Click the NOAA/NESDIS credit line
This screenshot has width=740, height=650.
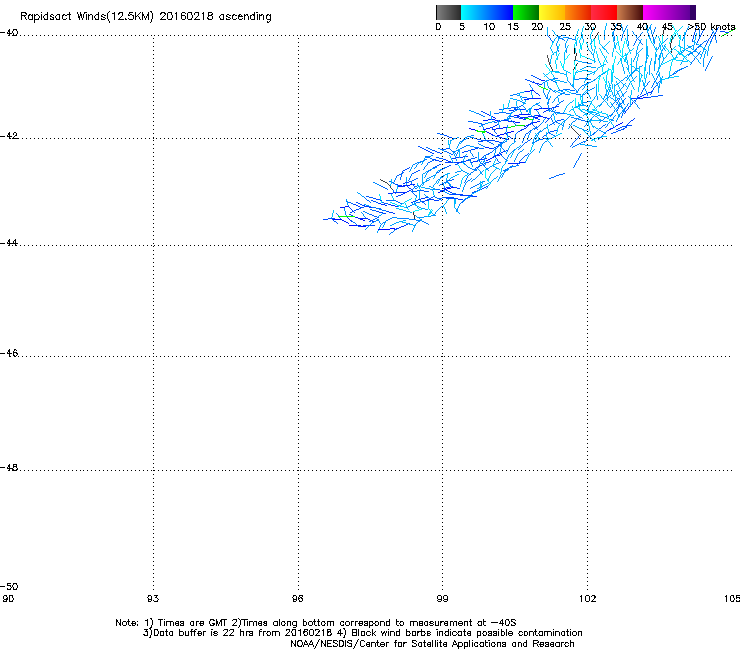(432, 644)
